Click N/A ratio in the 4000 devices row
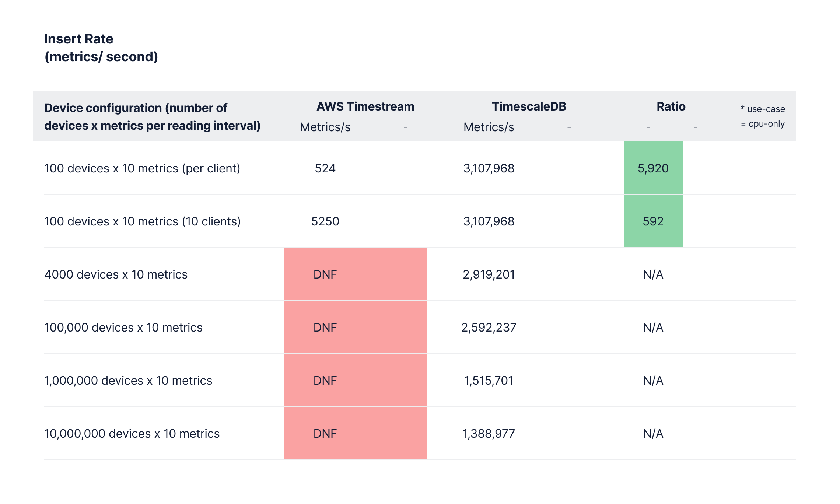Screen dimensions: 840x504 coord(653,274)
